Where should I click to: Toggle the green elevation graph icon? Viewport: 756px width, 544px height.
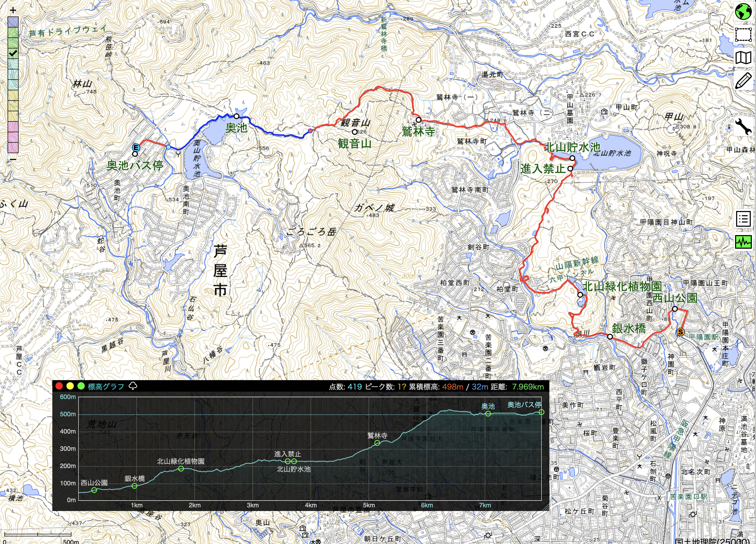743,242
